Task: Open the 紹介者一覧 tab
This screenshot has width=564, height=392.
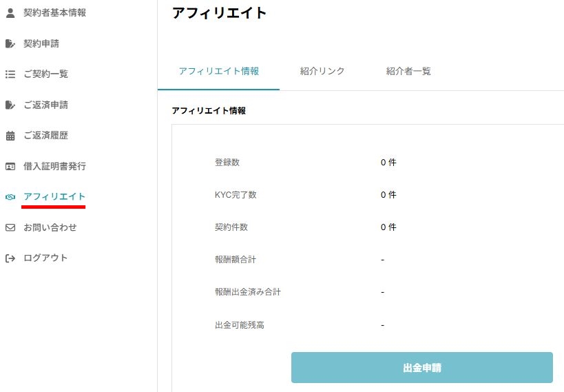Action: (x=408, y=71)
